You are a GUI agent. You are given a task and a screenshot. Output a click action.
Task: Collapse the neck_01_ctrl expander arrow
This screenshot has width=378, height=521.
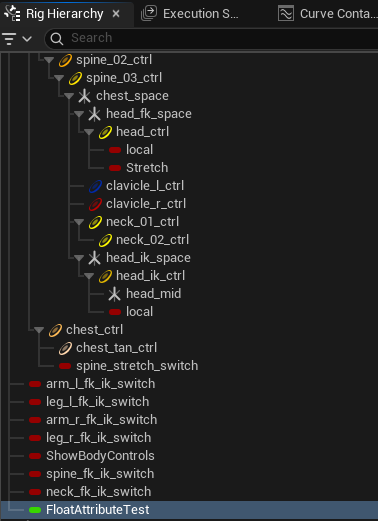point(79,222)
